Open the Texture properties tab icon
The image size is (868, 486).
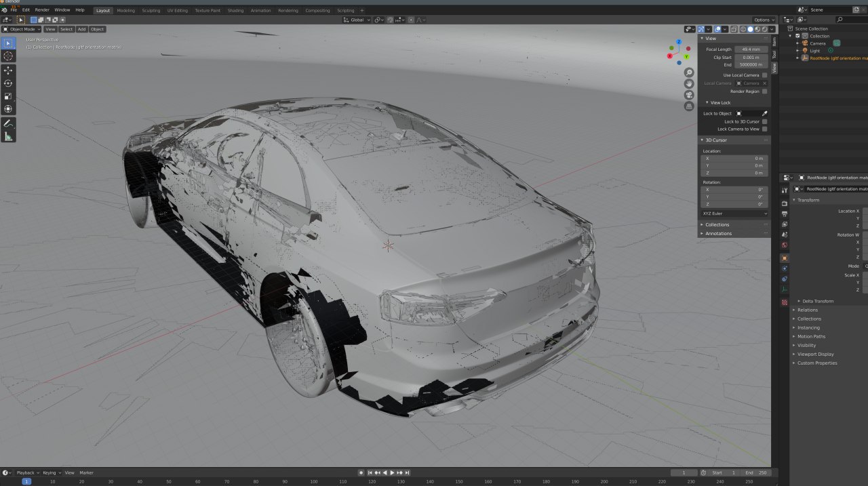tap(785, 302)
